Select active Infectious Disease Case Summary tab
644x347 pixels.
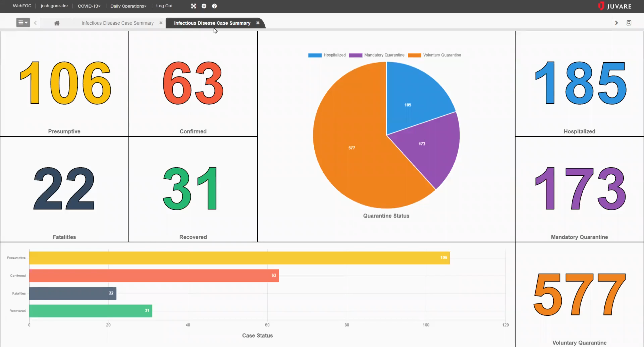pyautogui.click(x=212, y=23)
